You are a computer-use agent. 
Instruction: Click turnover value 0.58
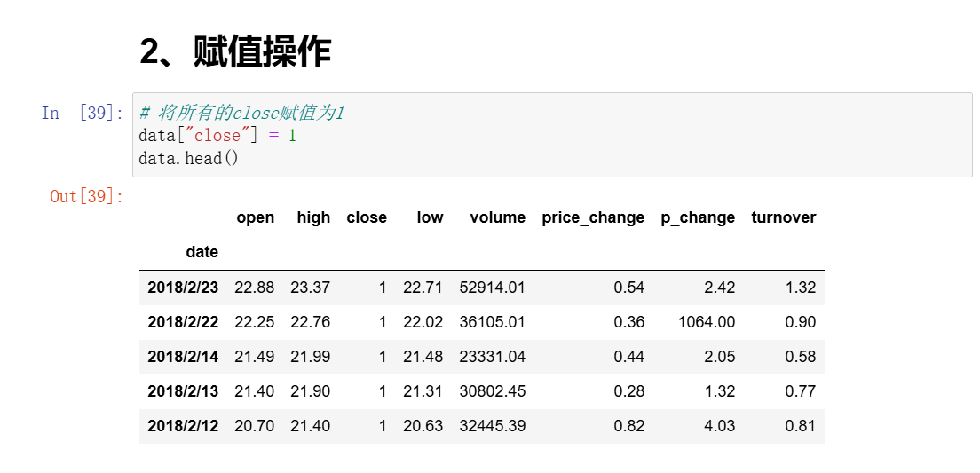[801, 357]
